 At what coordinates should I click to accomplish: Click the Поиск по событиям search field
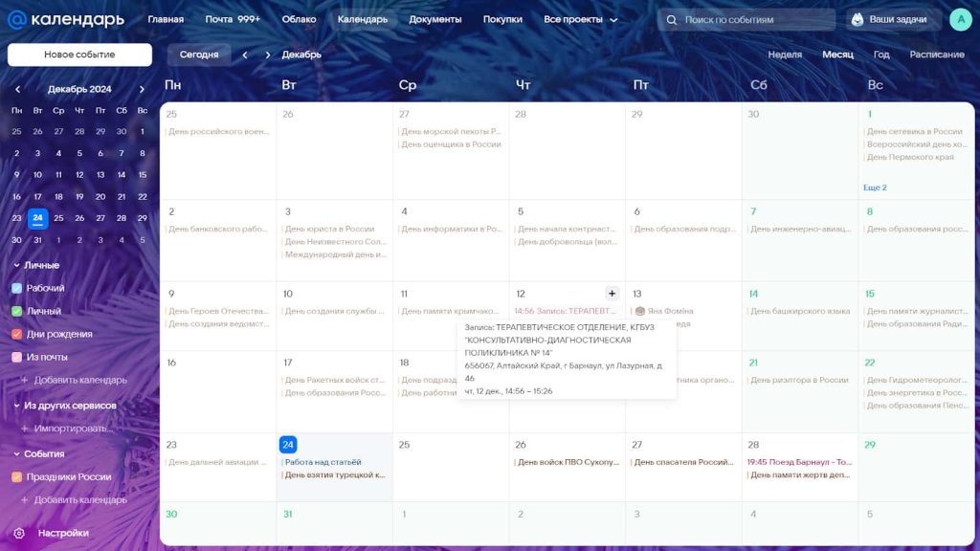click(746, 20)
